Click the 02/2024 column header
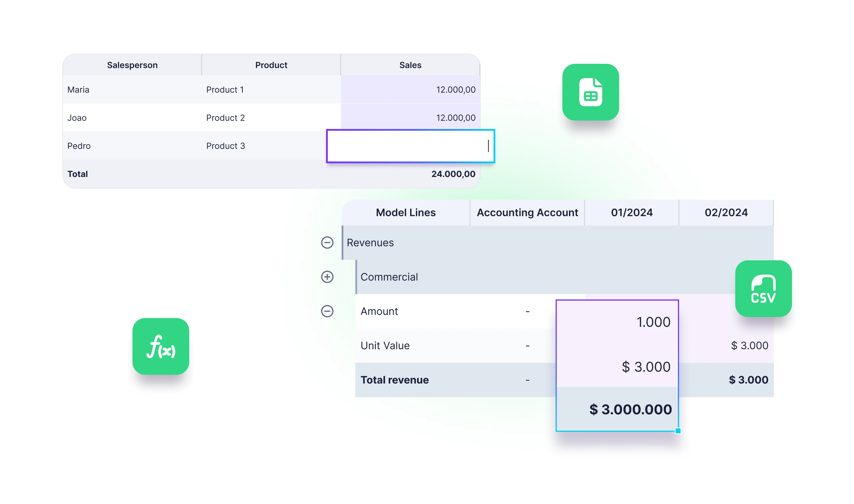 click(726, 213)
